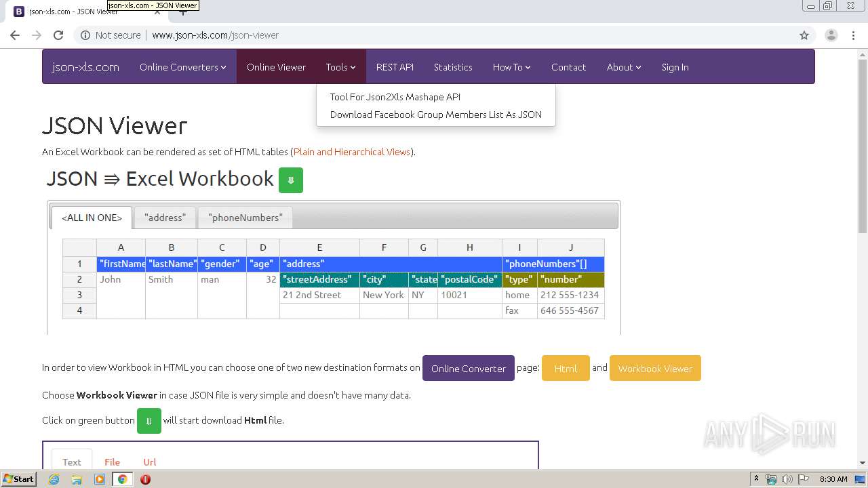Screen dimensions: 868x488
Task: Click the Workbook Viewer button
Action: 655,368
